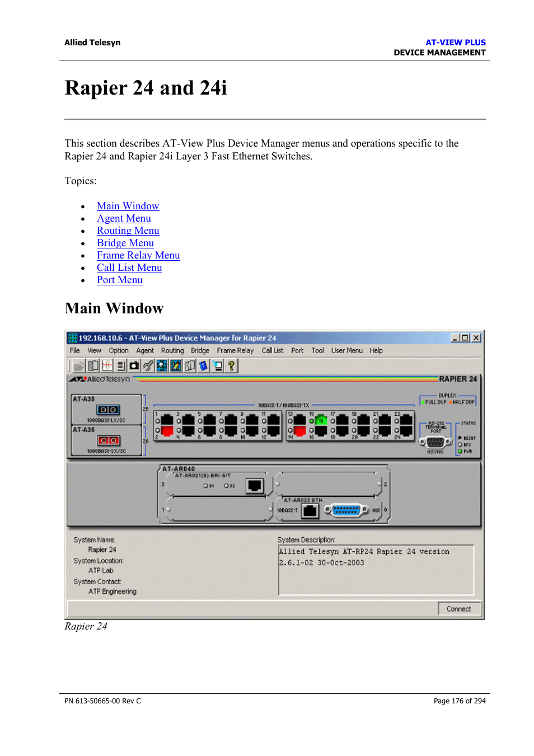Select port 11 on the switch panel

[273, 420]
